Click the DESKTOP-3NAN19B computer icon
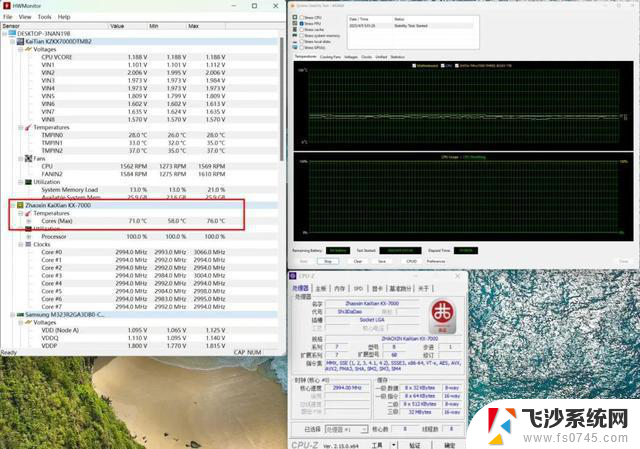 coord(12,33)
